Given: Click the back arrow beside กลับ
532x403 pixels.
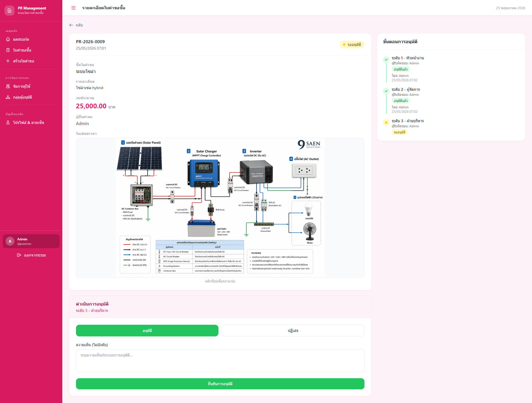Looking at the screenshot, I should pyautogui.click(x=71, y=25).
